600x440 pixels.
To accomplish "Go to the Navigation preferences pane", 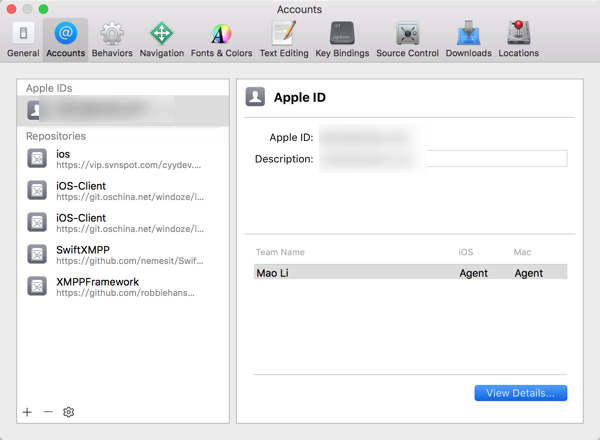I will tap(161, 40).
